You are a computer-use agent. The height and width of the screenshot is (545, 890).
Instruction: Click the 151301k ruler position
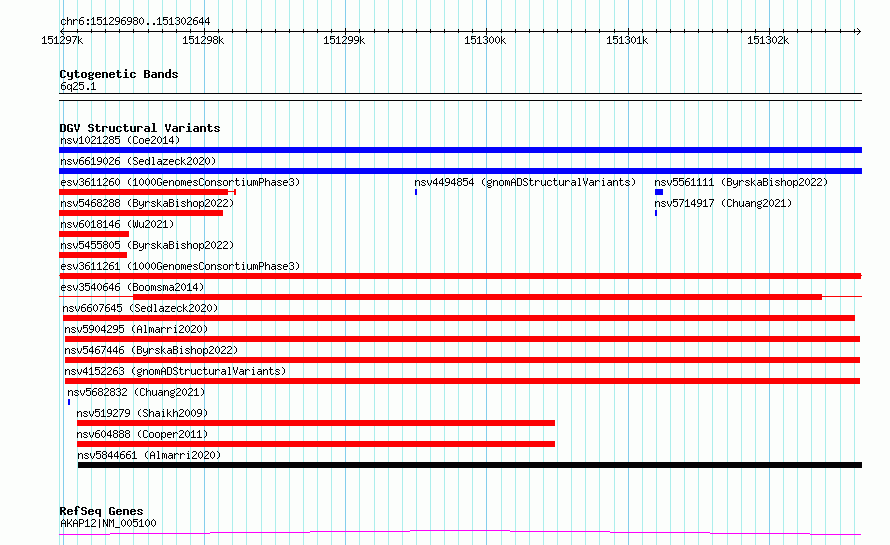pyautogui.click(x=627, y=40)
